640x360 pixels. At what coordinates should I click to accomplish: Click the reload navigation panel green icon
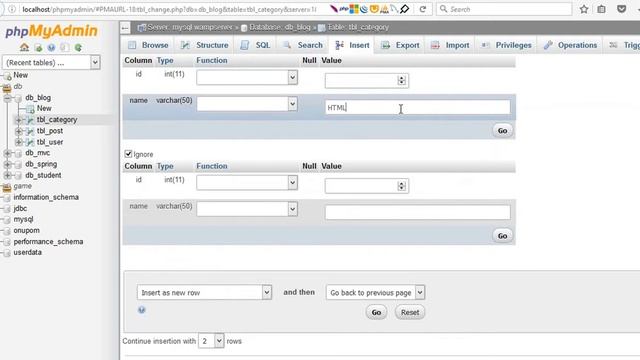pos(78,48)
